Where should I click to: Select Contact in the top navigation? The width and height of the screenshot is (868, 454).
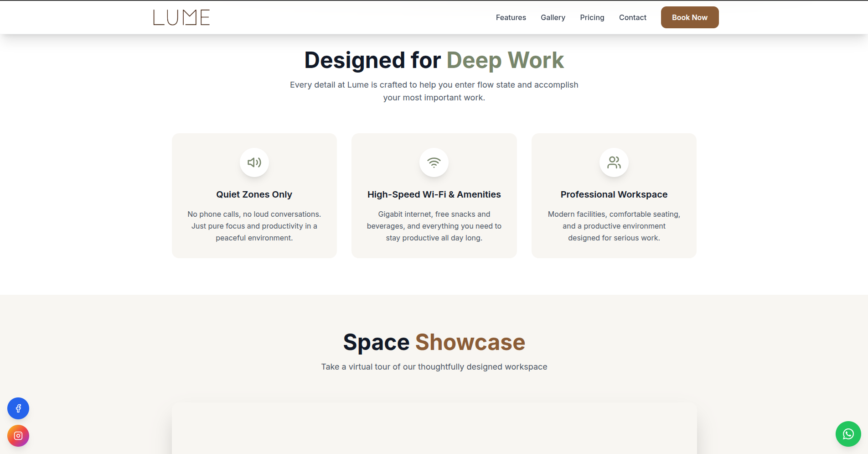pos(632,17)
